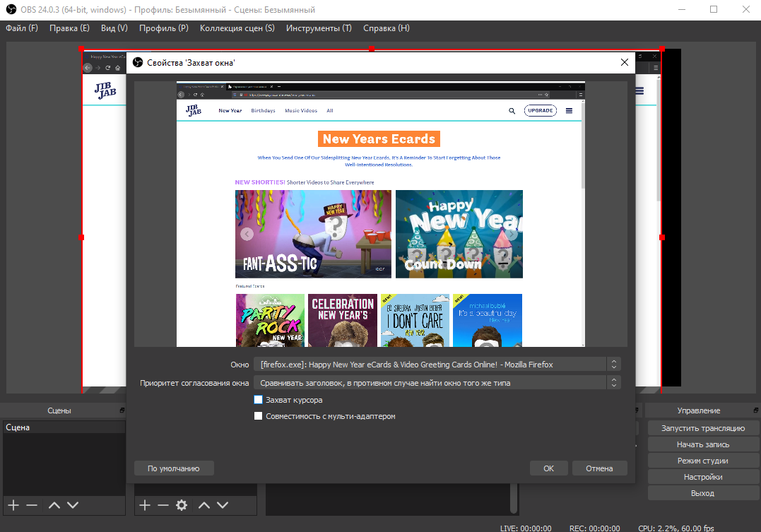Image resolution: width=761 pixels, height=532 pixels.
Task: Confirm dialog with OK button
Action: tap(548, 468)
